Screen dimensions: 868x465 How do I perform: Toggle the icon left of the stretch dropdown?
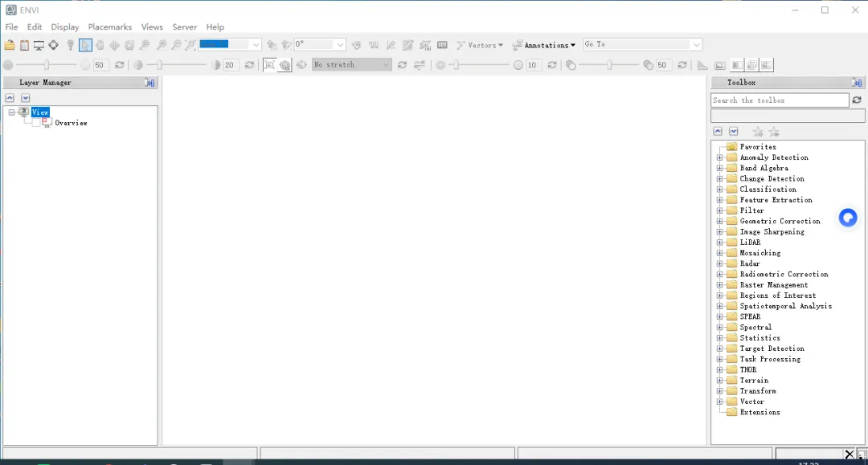pos(301,65)
